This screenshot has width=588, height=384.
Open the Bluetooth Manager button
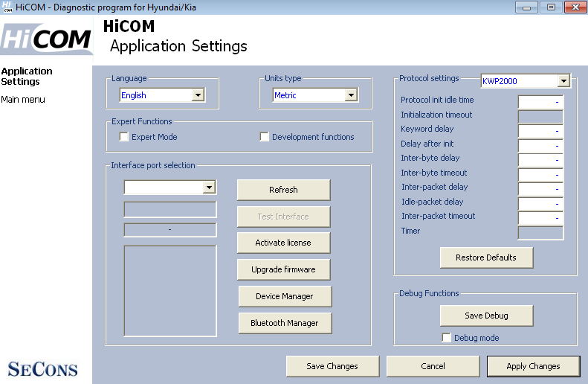tap(285, 323)
